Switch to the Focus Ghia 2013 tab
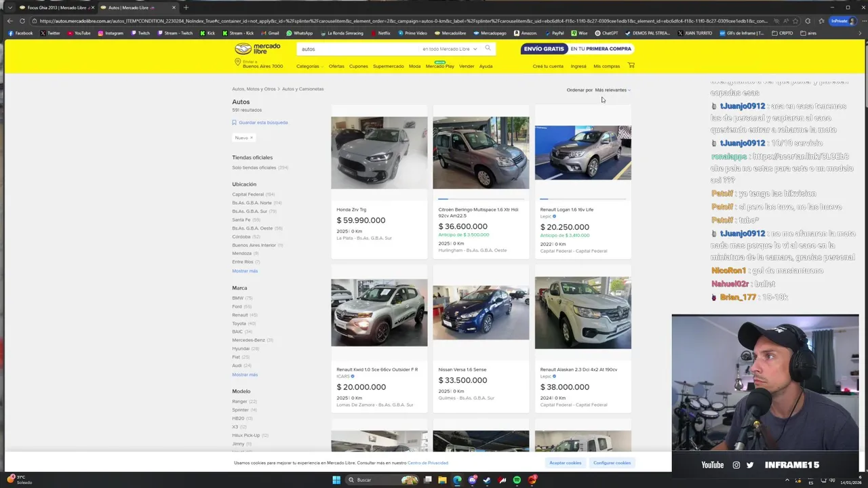 [x=56, y=7]
